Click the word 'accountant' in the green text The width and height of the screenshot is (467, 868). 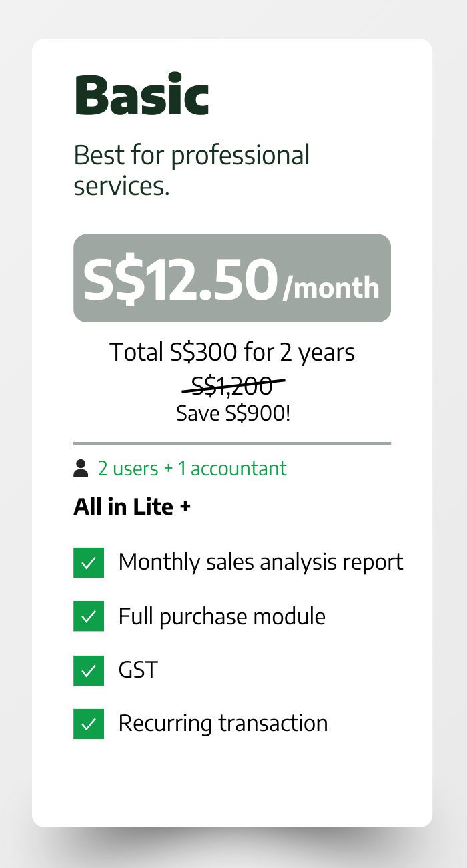[x=238, y=469]
